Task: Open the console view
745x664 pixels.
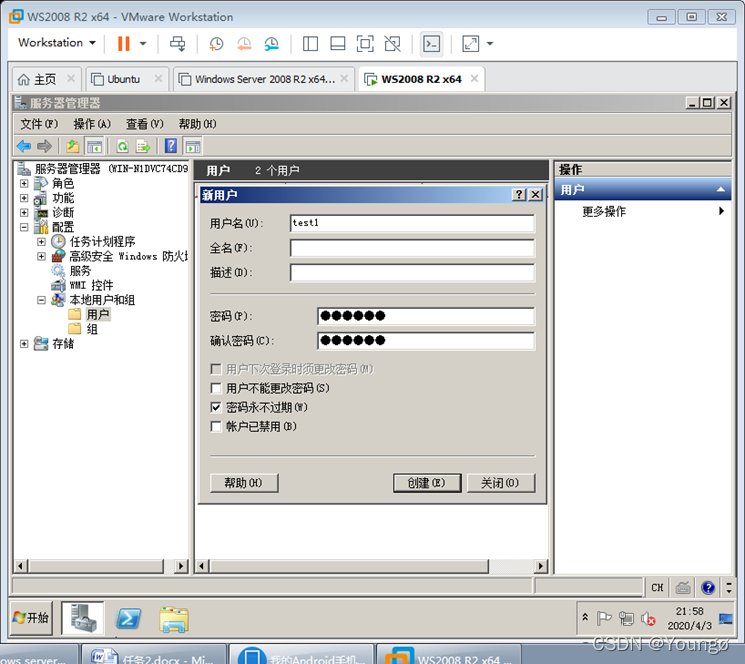Action: pyautogui.click(x=432, y=44)
